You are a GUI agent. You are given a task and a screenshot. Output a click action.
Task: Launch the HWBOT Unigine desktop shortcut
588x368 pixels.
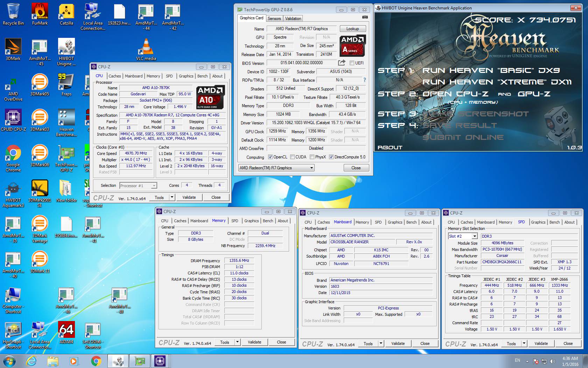pyautogui.click(x=66, y=52)
